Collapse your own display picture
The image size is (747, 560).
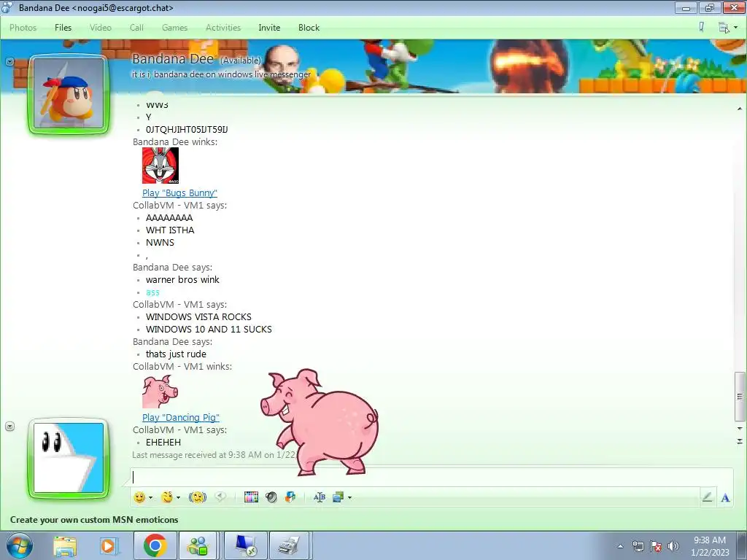coord(9,426)
